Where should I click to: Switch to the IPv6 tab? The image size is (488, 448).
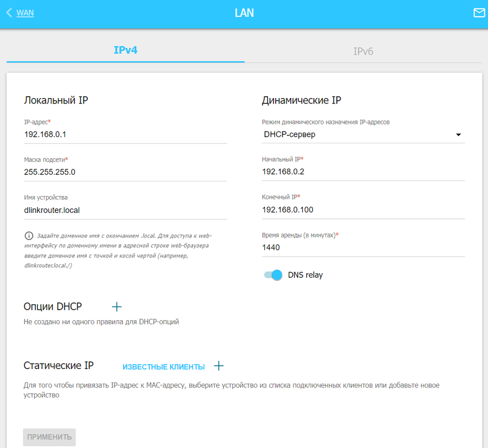(x=363, y=52)
